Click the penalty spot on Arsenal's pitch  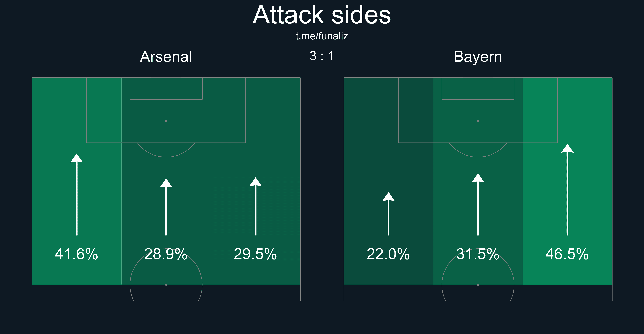pos(166,121)
